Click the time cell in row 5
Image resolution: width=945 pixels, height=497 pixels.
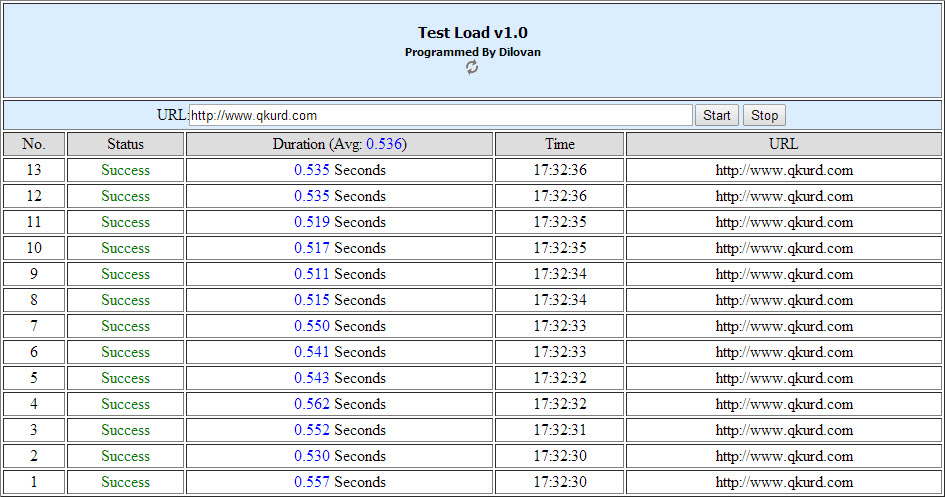[559, 378]
